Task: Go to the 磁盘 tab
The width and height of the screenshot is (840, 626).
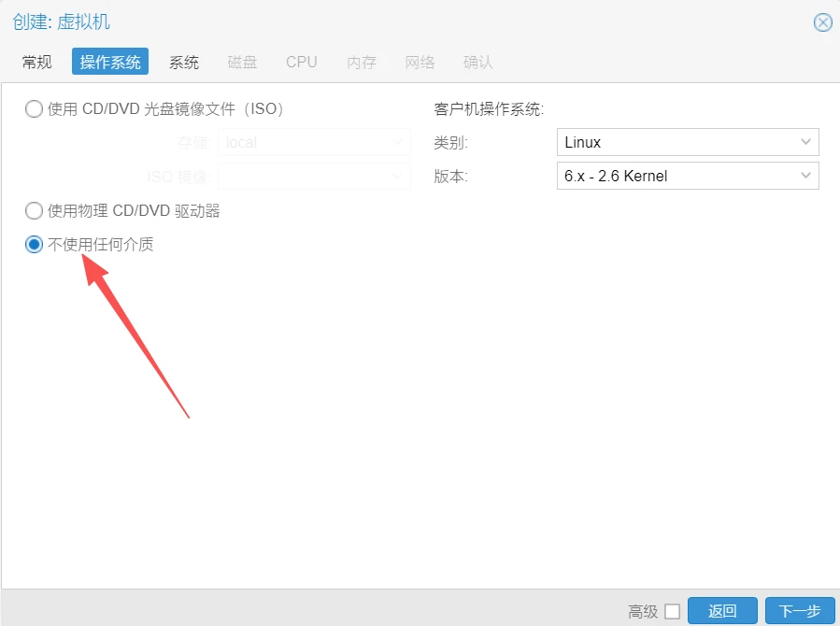Action: 242,63
